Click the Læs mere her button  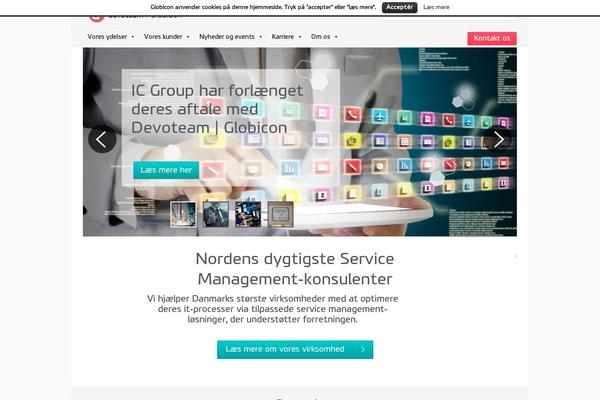[166, 170]
